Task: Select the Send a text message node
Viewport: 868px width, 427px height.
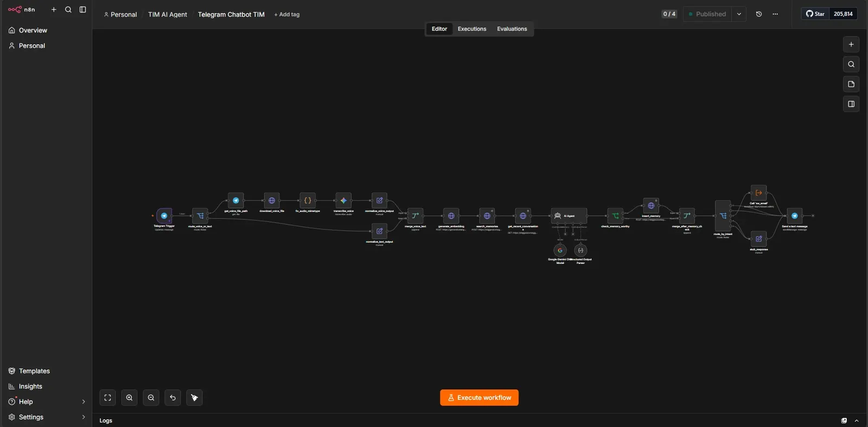Action: click(794, 216)
